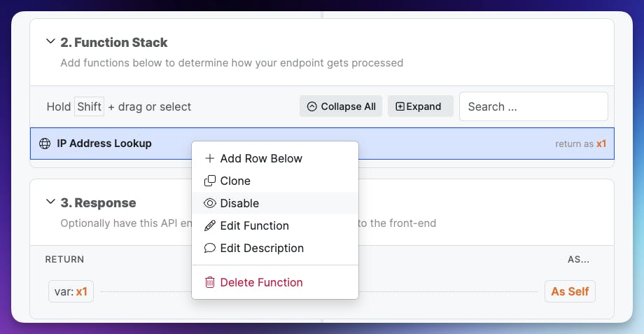Screen dimensions: 644x334
Task: Click the Expand plus-box icon
Action: (x=400, y=106)
